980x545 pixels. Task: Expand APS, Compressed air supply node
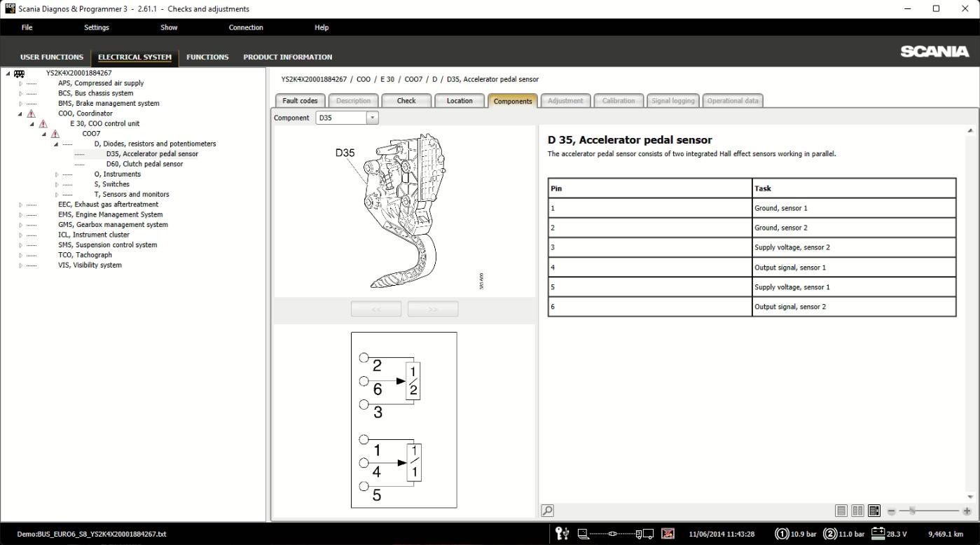coord(20,83)
